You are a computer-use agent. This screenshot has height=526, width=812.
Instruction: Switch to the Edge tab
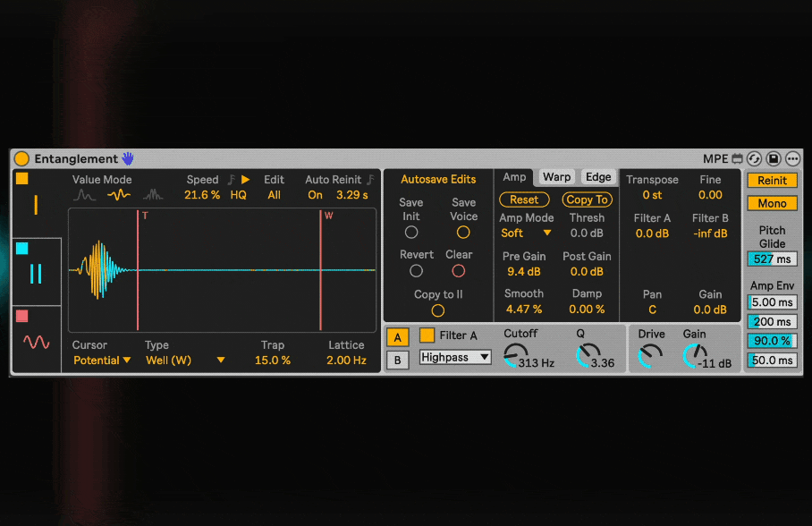(x=598, y=177)
